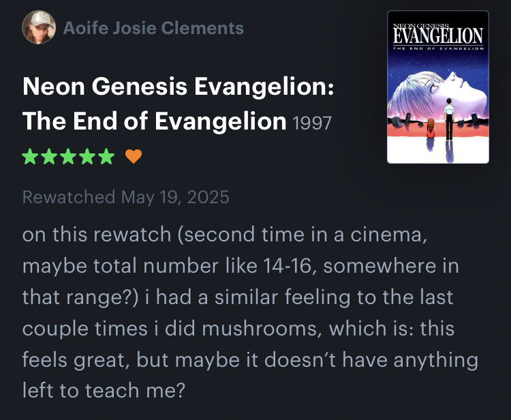Click the fifth green rating star
511x420 pixels.
[106, 157]
